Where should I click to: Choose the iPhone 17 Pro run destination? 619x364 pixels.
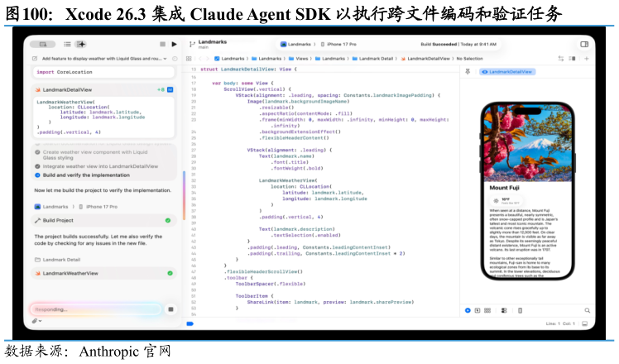pyautogui.click(x=338, y=44)
